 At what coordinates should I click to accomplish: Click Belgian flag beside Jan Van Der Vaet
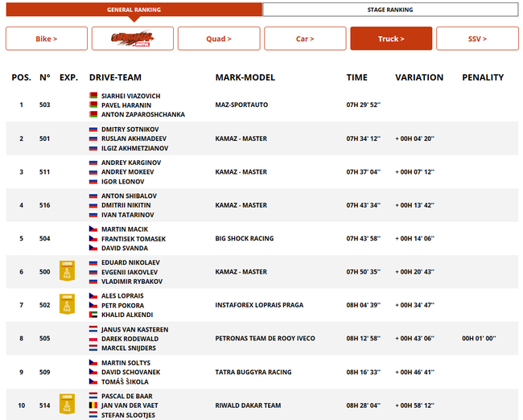click(x=93, y=406)
